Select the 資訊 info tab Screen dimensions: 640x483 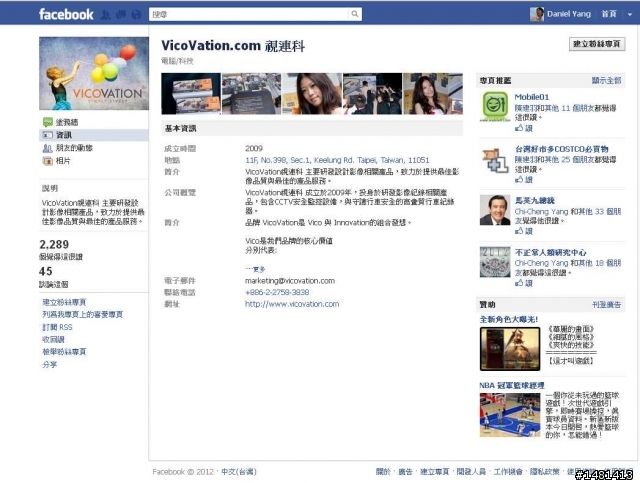64,135
